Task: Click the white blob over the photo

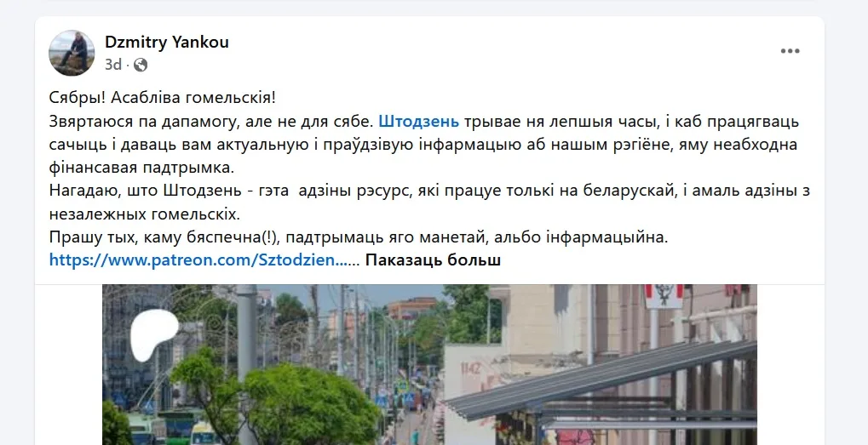Action: click(152, 334)
